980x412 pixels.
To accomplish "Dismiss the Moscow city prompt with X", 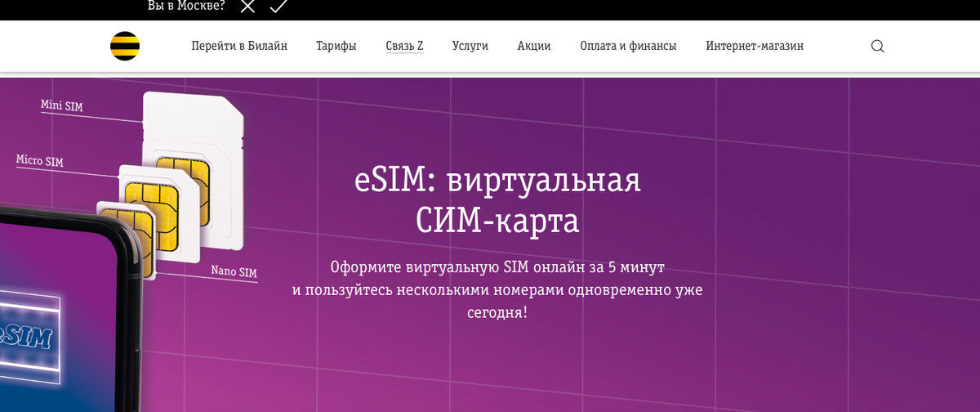I will 247,6.
